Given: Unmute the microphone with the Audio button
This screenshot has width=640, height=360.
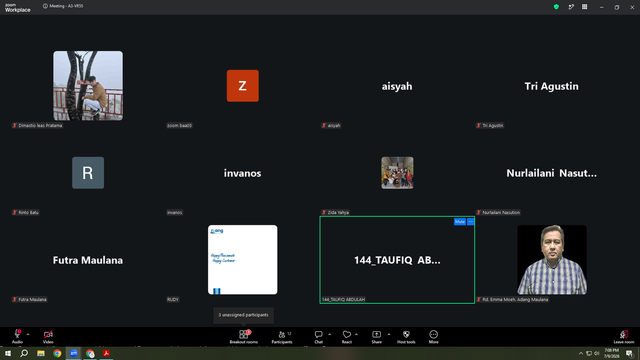Looking at the screenshot, I should pos(17,337).
